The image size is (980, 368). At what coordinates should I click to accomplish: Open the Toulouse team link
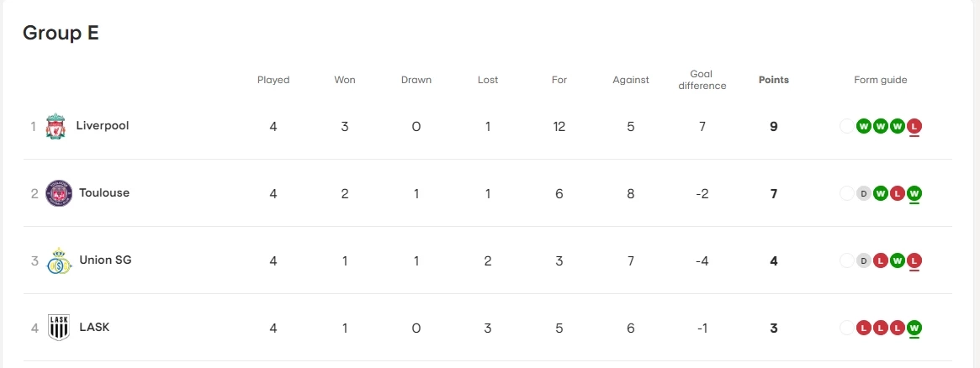[104, 193]
